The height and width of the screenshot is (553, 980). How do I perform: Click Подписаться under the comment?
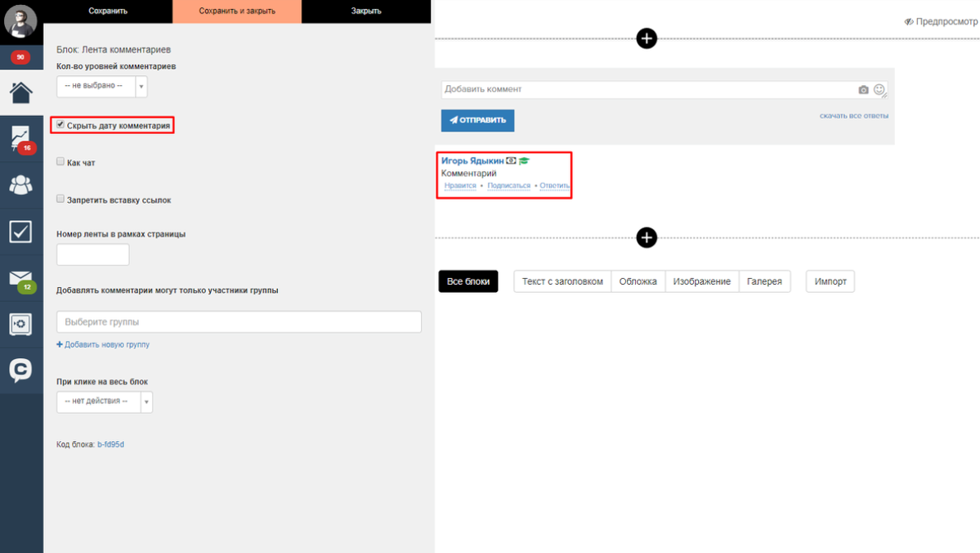point(508,186)
